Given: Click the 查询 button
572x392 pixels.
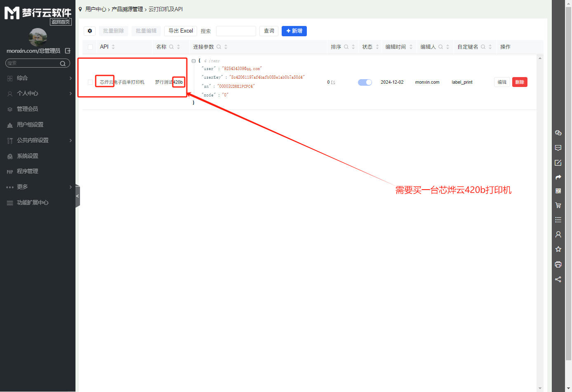Looking at the screenshot, I should (269, 31).
